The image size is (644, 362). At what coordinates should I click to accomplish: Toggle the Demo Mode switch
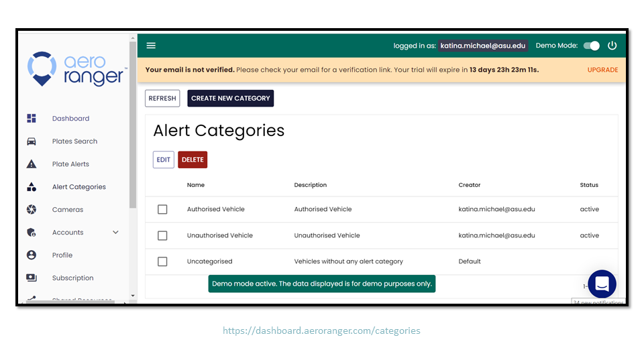[592, 46]
